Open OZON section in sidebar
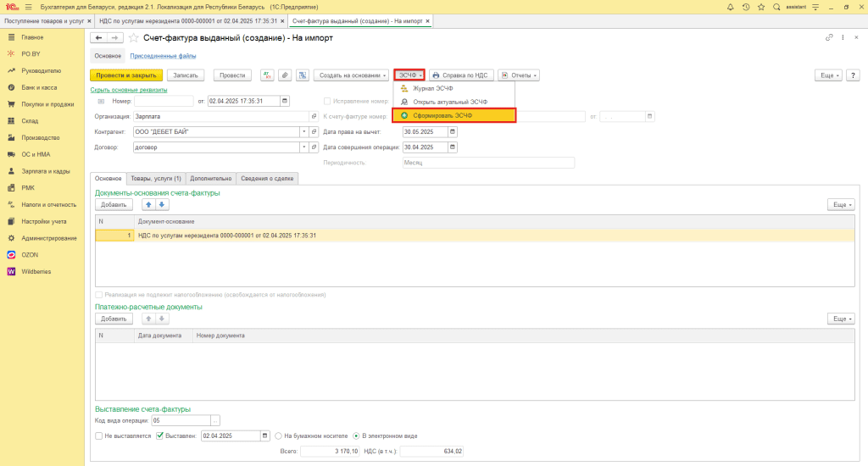 [x=30, y=255]
